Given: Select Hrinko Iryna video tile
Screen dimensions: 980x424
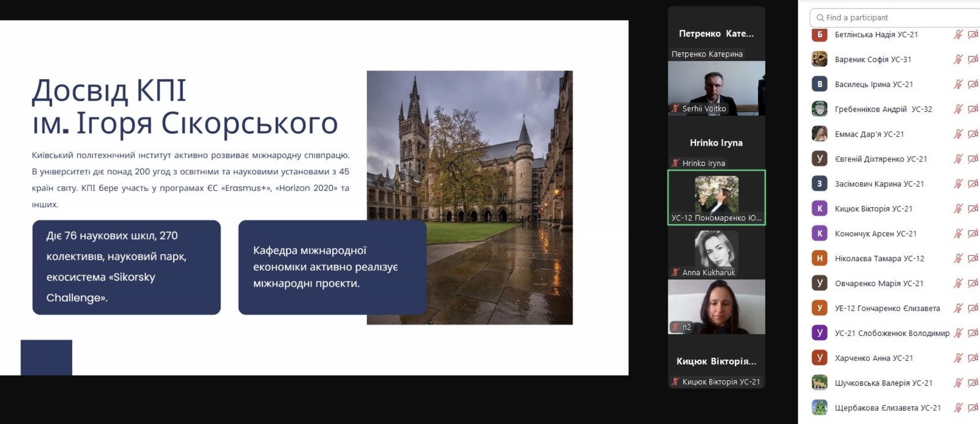Looking at the screenshot, I should tap(716, 143).
